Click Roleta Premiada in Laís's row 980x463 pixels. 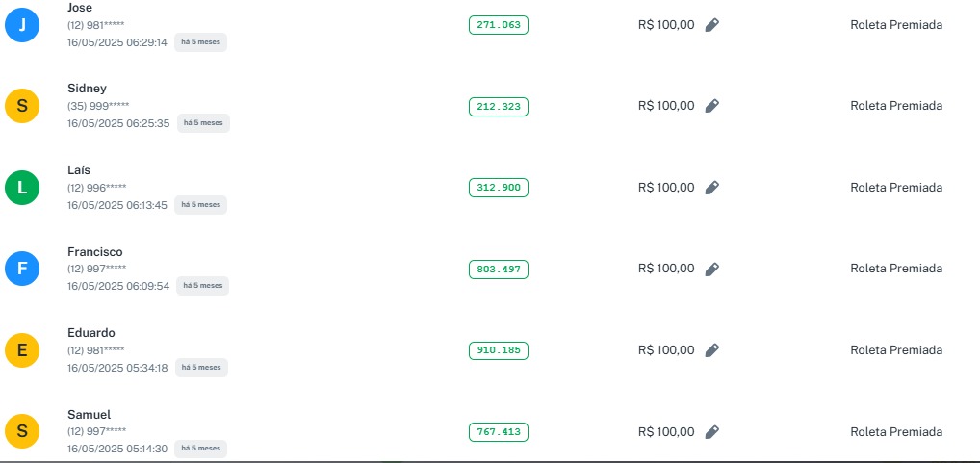pos(896,188)
